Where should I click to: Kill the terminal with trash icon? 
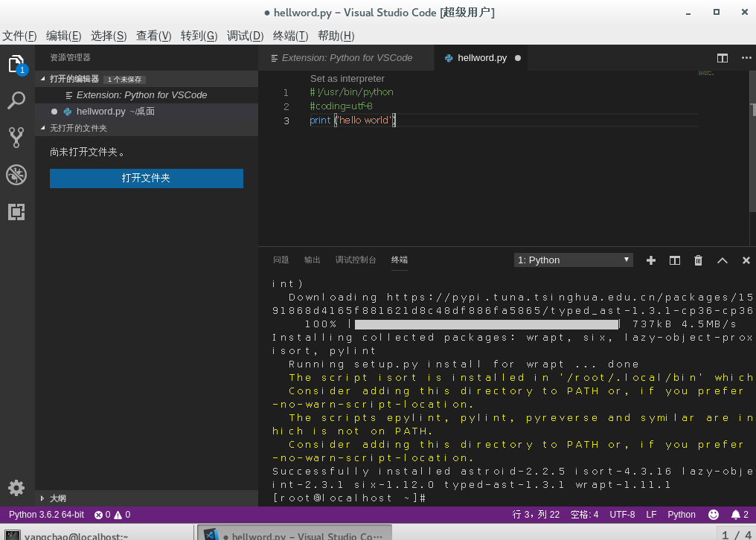click(x=698, y=260)
